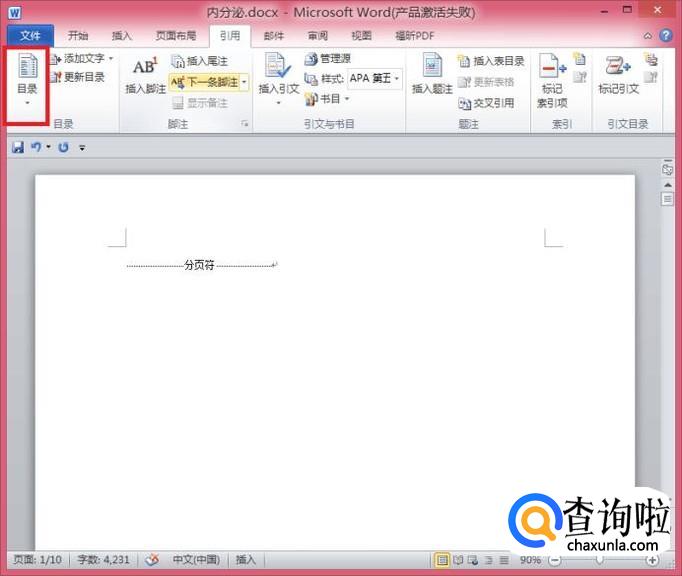Click insert table of authorities icon

click(x=651, y=59)
